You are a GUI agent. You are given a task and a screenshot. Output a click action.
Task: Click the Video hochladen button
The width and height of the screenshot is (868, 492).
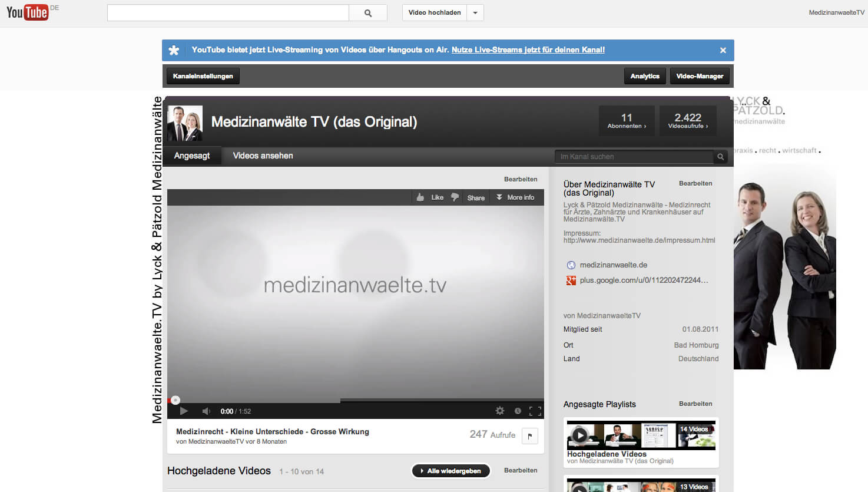click(435, 12)
